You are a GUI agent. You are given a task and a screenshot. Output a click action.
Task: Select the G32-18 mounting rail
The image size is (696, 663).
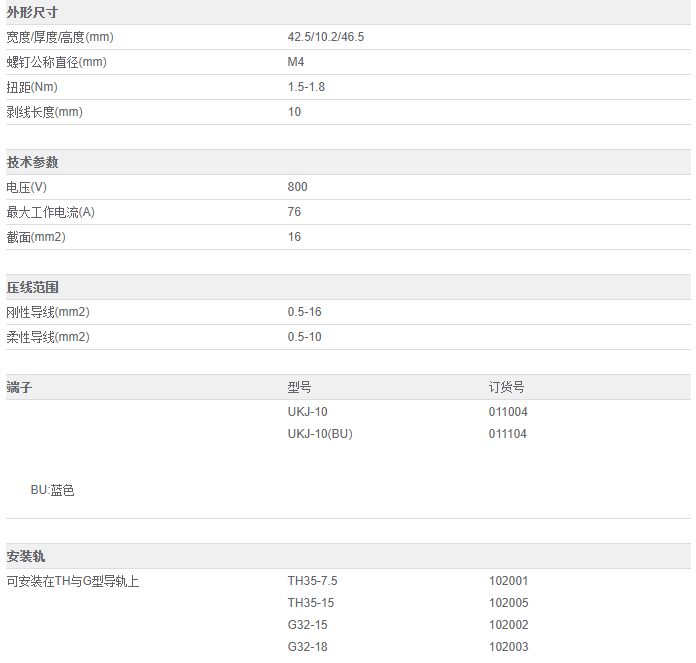[x=307, y=647]
